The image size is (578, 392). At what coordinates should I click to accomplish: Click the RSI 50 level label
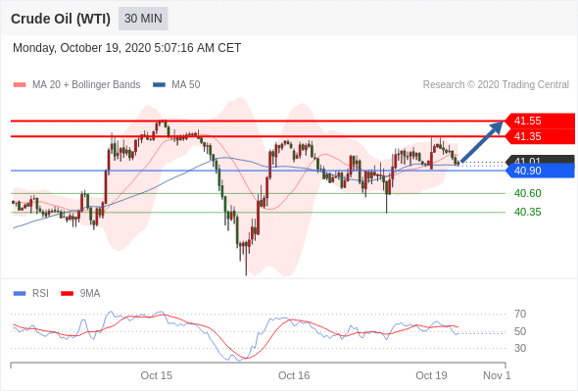tap(520, 331)
